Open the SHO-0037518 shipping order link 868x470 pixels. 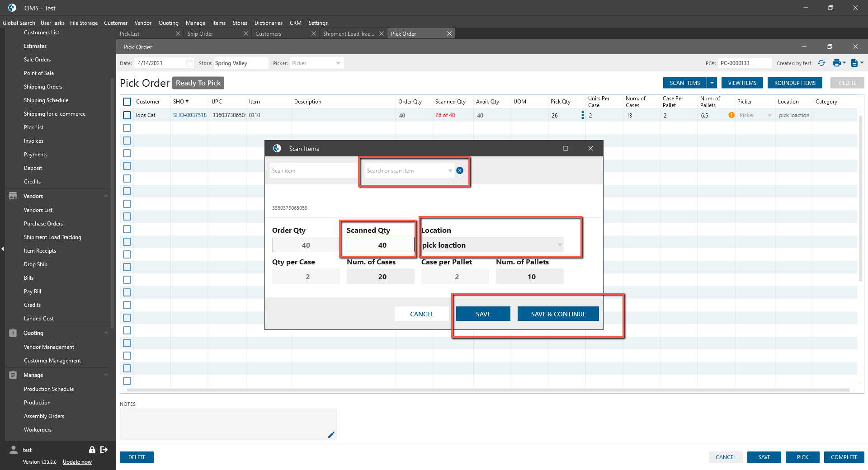(190, 115)
